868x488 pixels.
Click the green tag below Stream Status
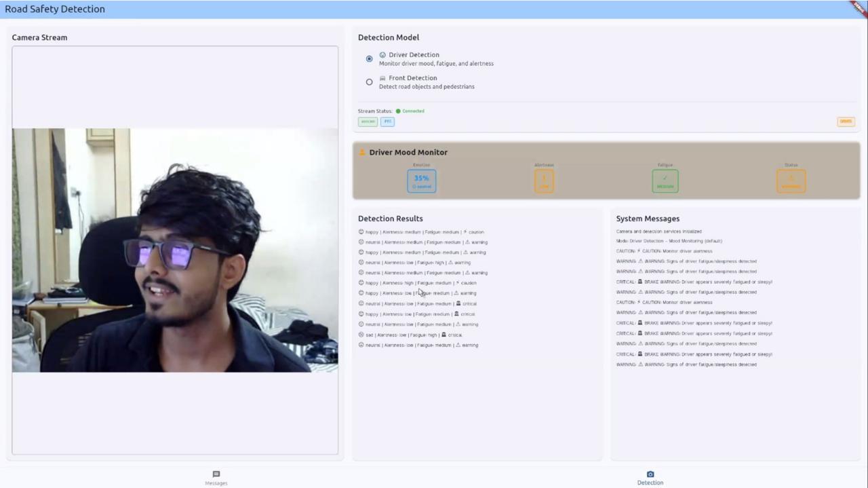(x=368, y=121)
